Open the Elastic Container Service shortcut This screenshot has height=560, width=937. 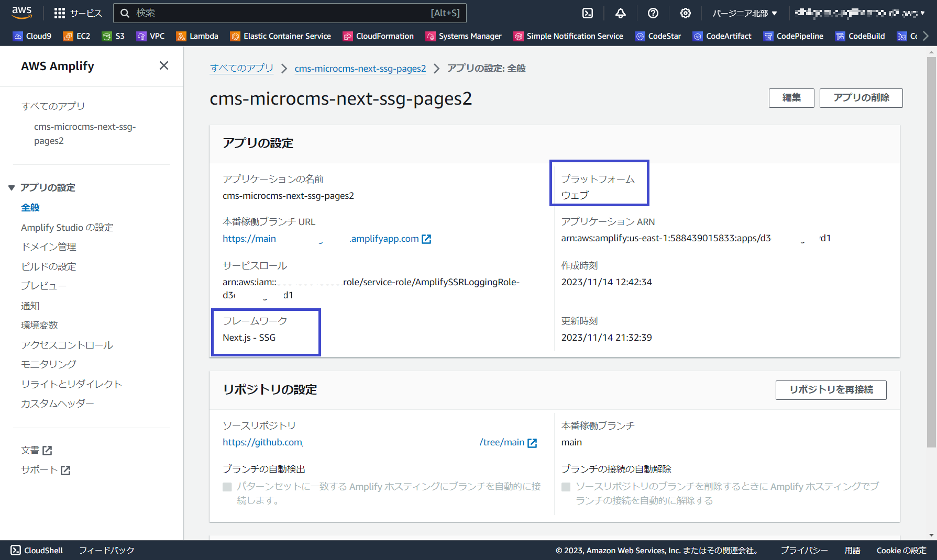281,36
